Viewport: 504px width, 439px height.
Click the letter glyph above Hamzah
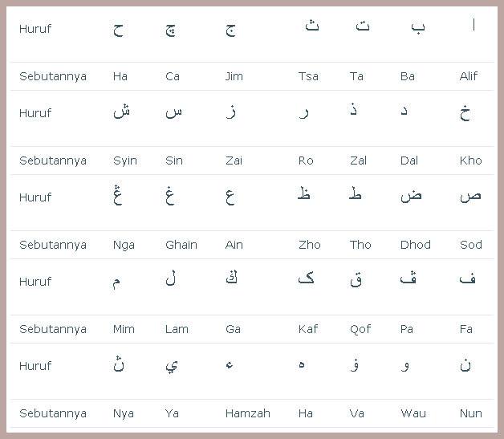(230, 364)
